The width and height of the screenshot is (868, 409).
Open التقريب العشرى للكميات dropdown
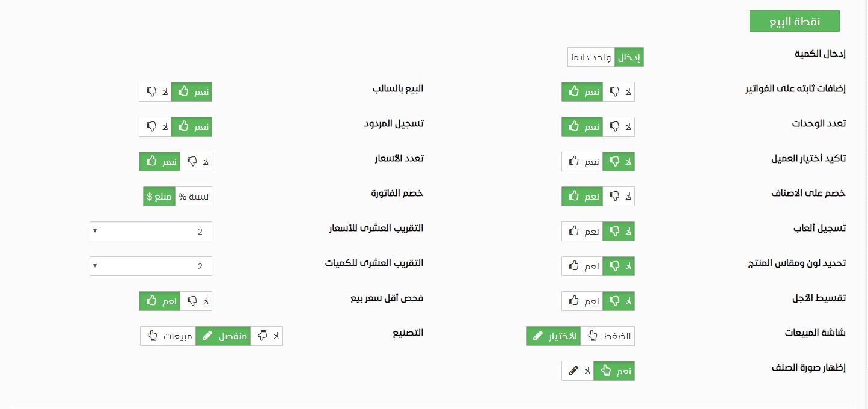pos(151,266)
